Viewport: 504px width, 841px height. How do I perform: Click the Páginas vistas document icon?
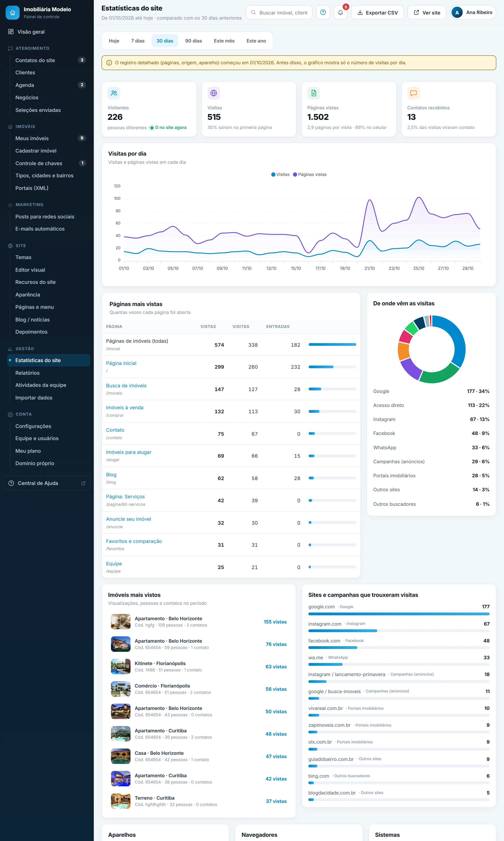click(x=313, y=93)
